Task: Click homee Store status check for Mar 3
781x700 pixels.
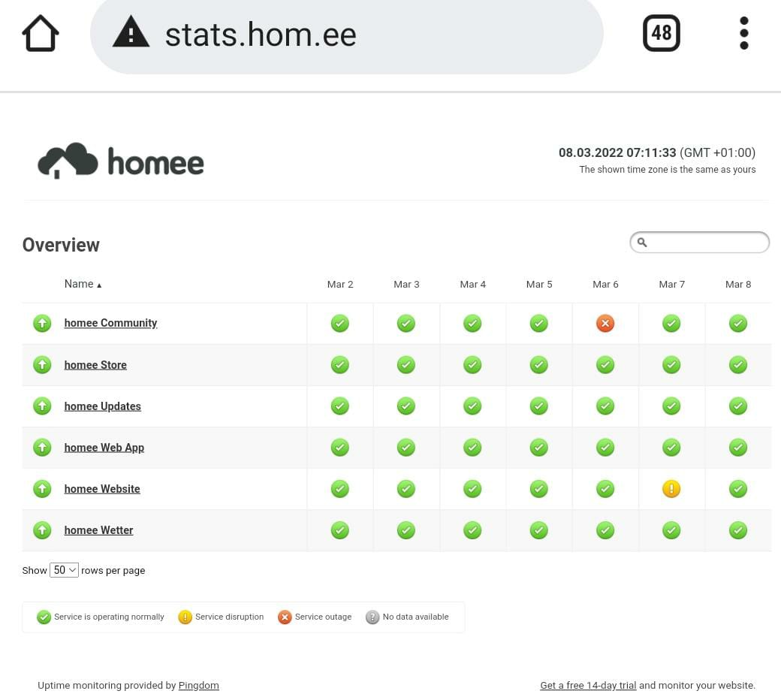Action: [406, 365]
